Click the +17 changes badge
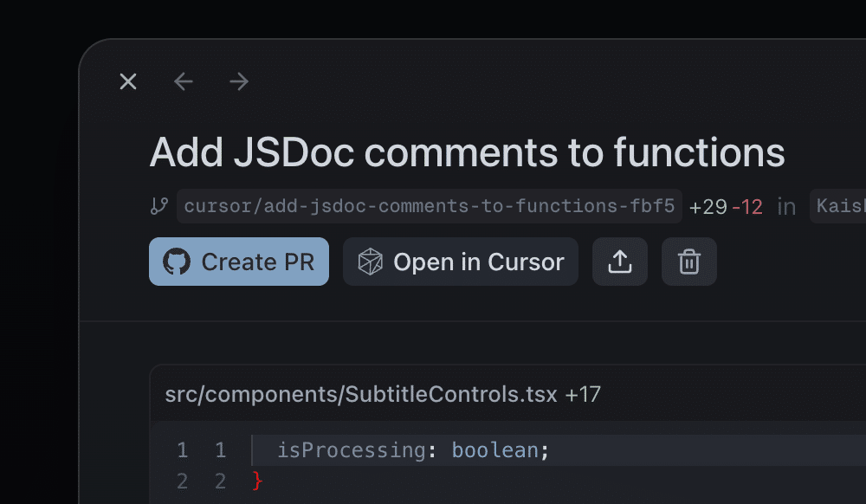The image size is (866, 504). coord(583,395)
